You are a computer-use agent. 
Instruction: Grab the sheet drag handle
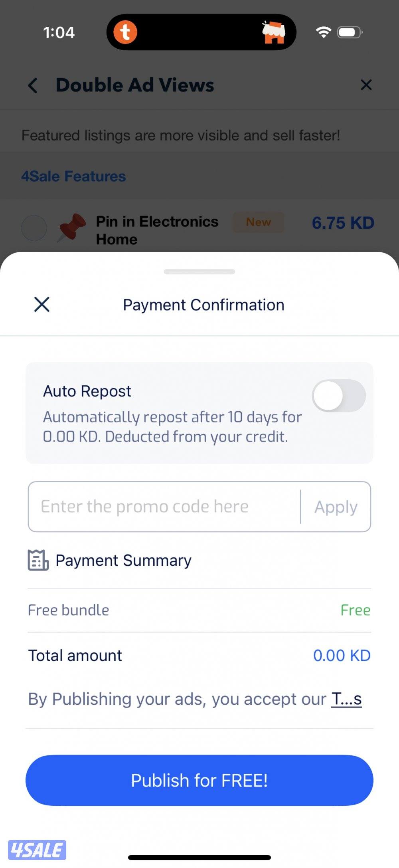[199, 272]
